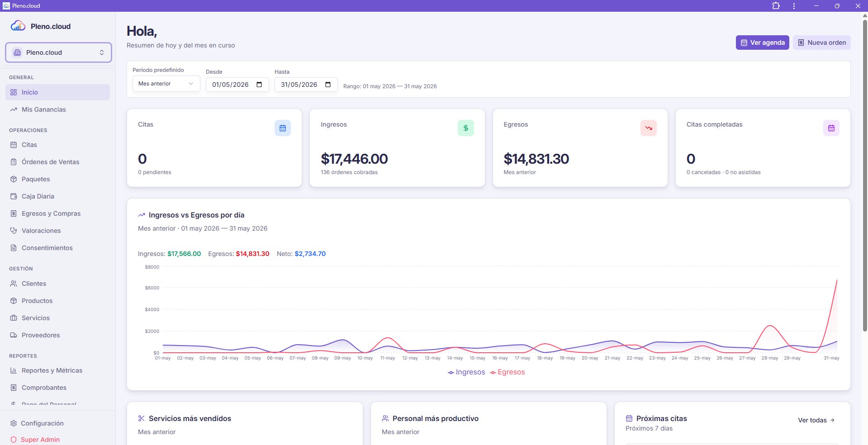
Task: Click the Neto value $2,734.70
Action: pyautogui.click(x=310, y=254)
